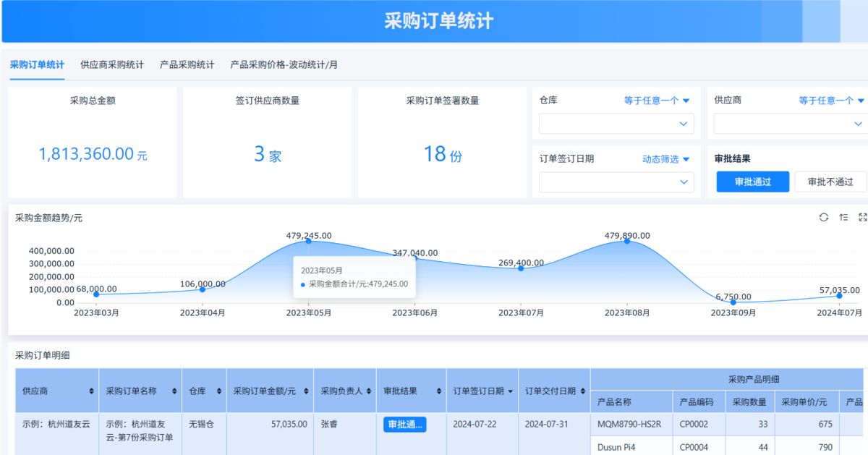The width and height of the screenshot is (868, 455).
Task: Expand the 动态筛选 condition dropdown
Action: 665,159
